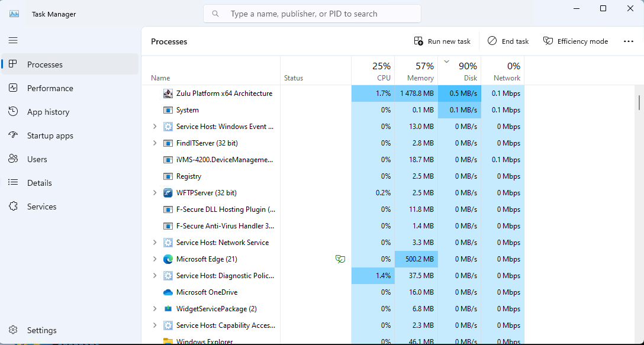Expand Service Host: Diagnostic Policy row

click(x=155, y=276)
